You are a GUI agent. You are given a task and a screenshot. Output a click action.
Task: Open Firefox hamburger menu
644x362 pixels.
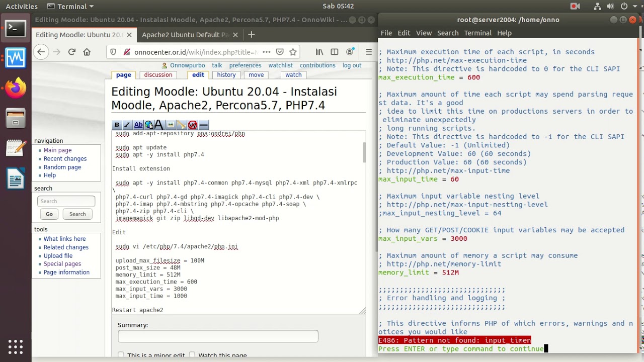pos(369,52)
